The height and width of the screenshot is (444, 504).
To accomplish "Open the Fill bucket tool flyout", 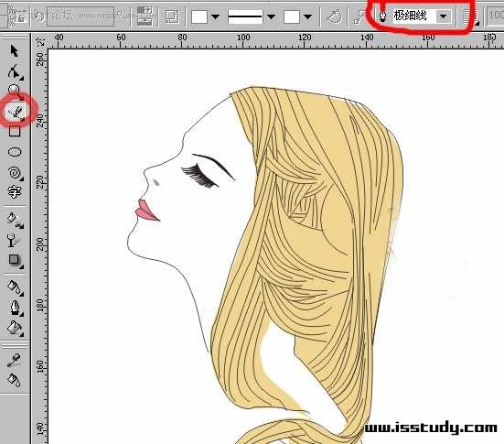I will click(15, 329).
